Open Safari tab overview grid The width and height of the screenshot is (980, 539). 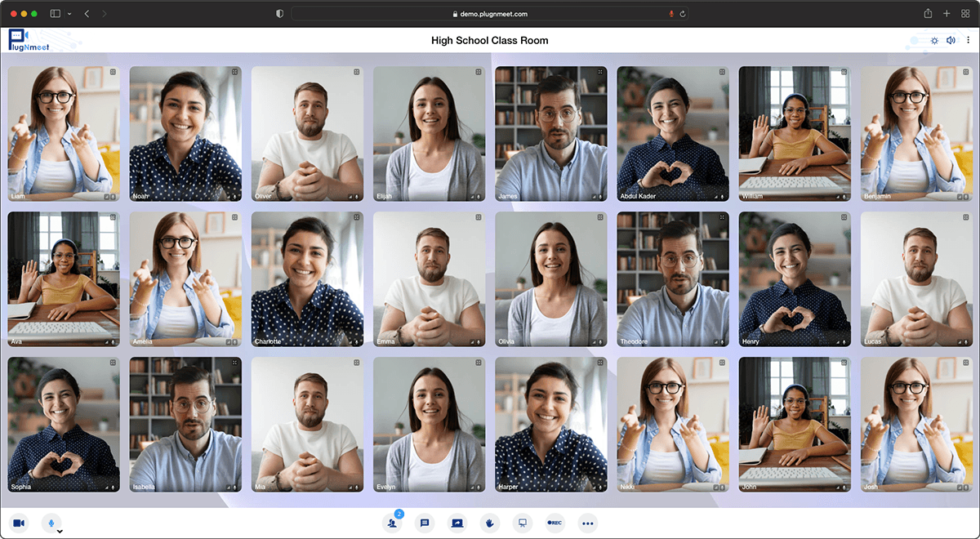coord(965,14)
